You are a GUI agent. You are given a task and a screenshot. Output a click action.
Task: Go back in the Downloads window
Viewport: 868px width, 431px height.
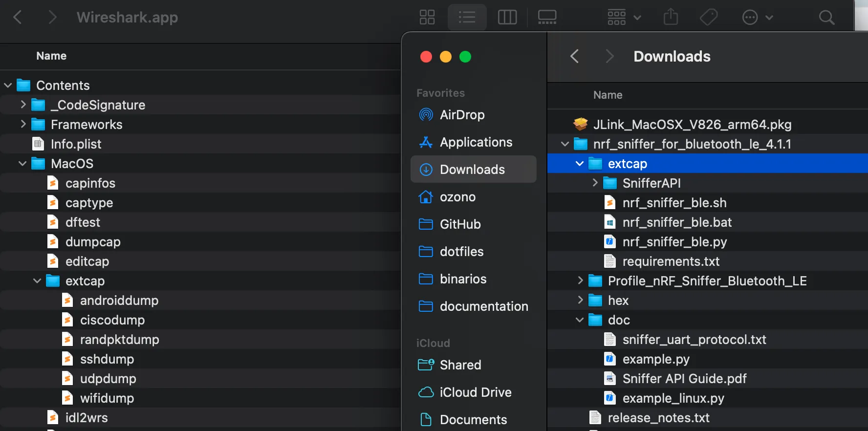click(x=575, y=56)
